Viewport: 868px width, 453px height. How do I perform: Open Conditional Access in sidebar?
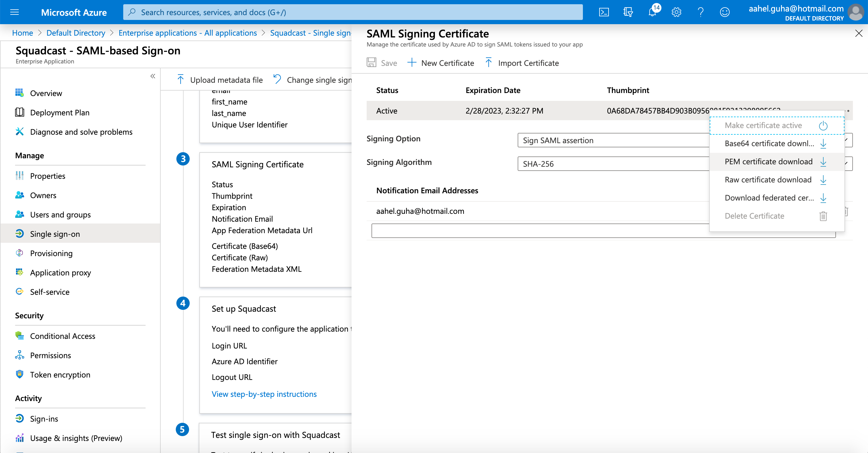point(62,336)
